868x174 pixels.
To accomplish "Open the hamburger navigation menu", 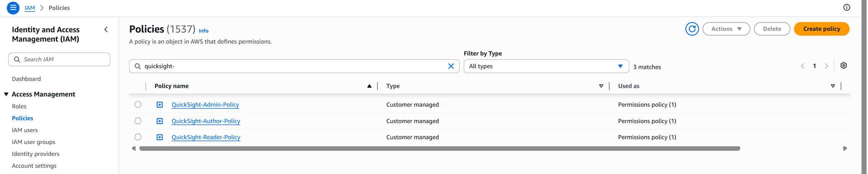I will point(13,8).
